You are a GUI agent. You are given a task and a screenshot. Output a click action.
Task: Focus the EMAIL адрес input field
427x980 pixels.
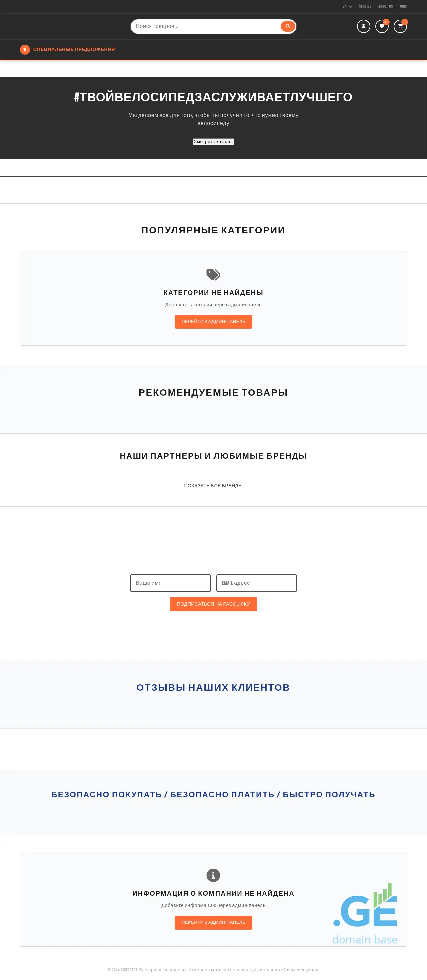pyautogui.click(x=256, y=583)
